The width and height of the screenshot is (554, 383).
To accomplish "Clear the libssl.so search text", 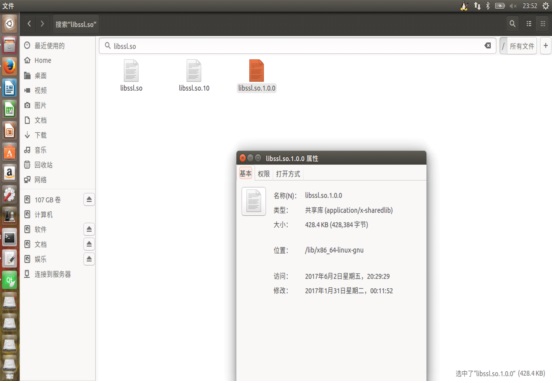I will [488, 46].
